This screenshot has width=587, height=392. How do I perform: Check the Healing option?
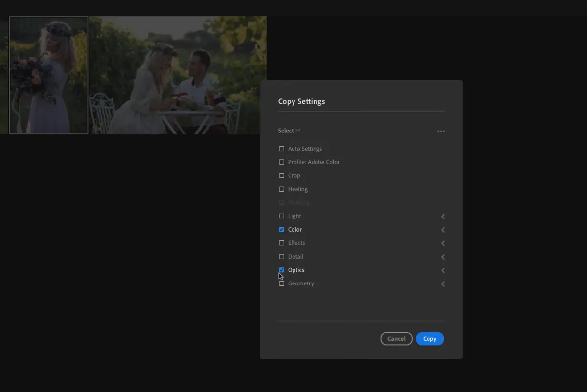point(281,189)
